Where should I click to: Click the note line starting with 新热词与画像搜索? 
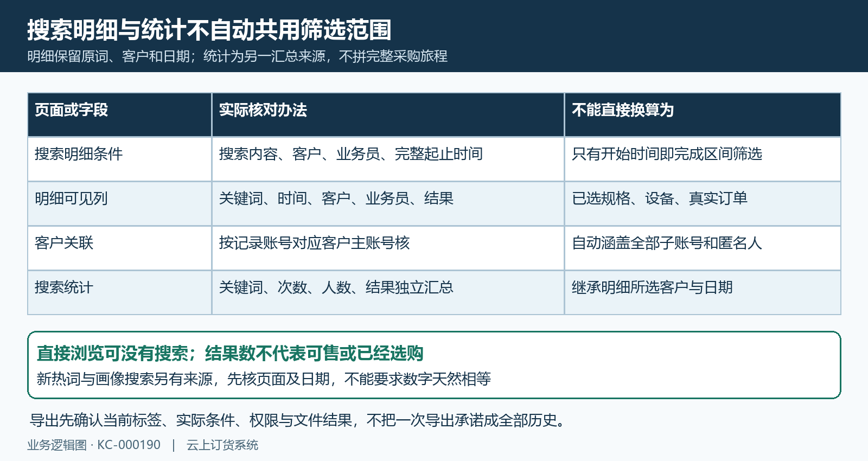pyautogui.click(x=264, y=379)
